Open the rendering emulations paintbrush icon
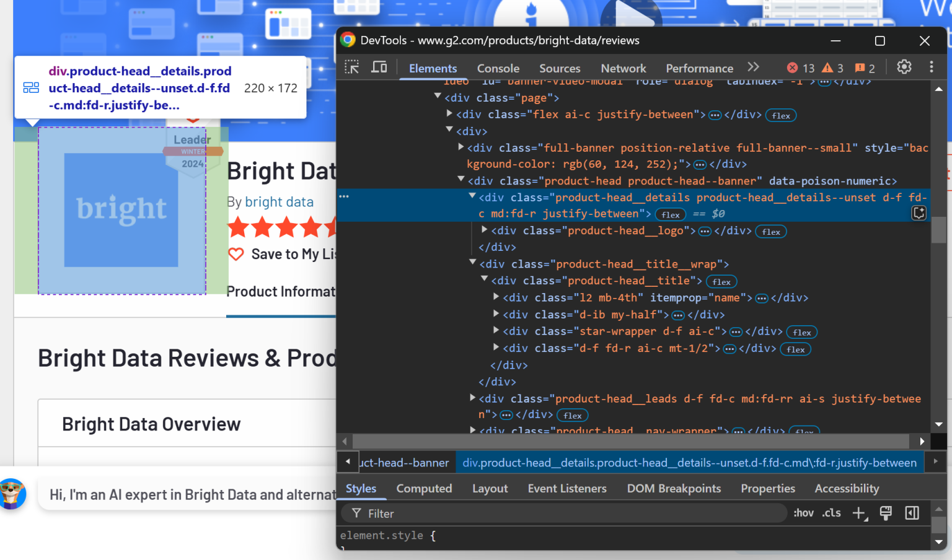 [886, 513]
